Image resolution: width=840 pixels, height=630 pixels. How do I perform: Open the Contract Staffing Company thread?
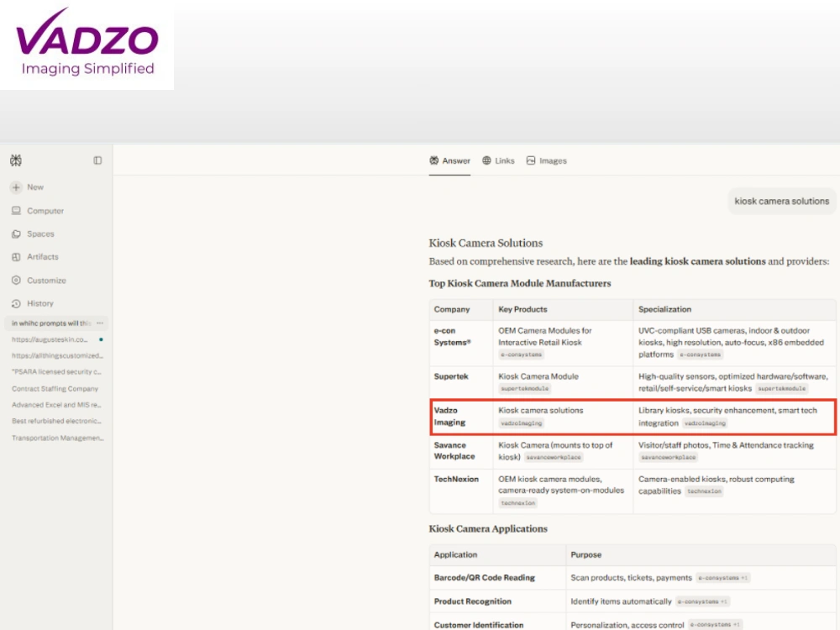click(55, 388)
